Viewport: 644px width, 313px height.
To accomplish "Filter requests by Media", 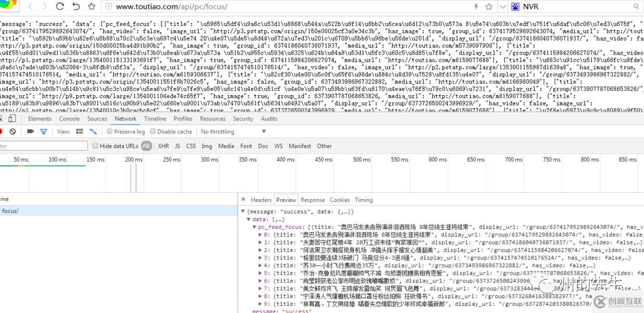I will click(226, 146).
